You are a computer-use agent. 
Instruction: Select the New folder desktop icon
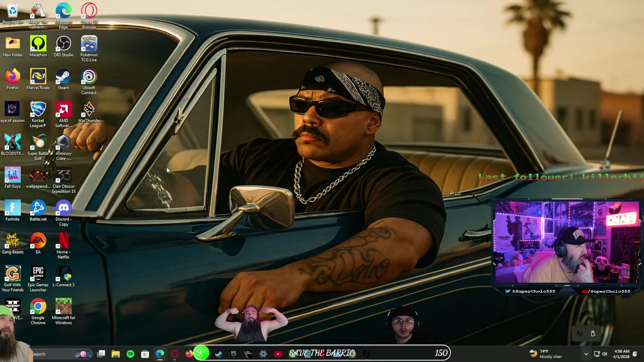coord(13,46)
